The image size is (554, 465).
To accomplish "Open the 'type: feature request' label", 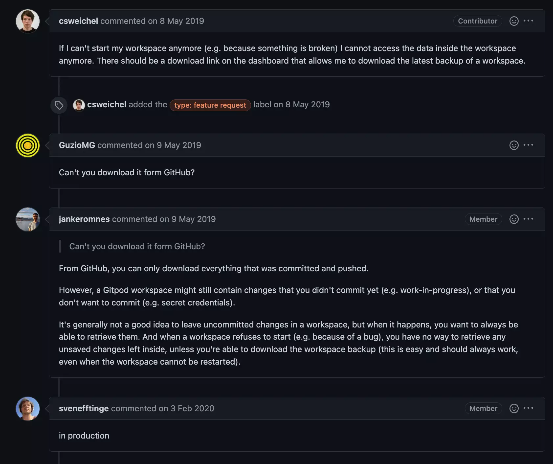I will pyautogui.click(x=210, y=105).
